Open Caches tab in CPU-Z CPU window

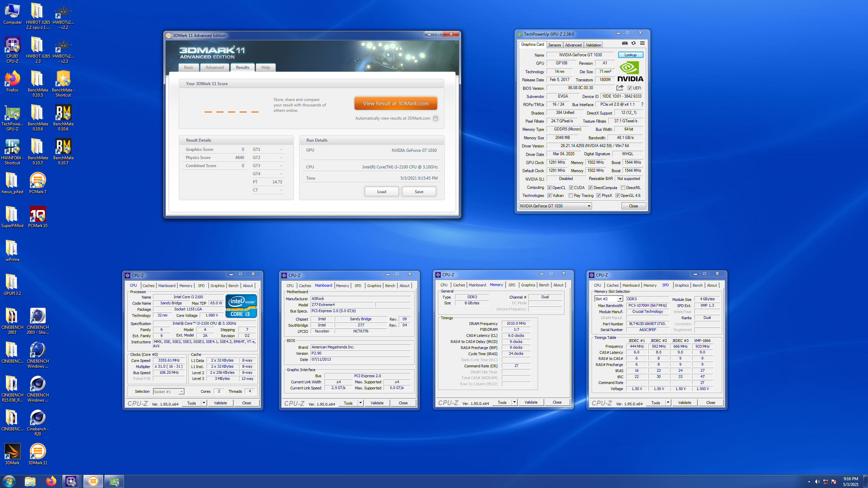pos(148,286)
